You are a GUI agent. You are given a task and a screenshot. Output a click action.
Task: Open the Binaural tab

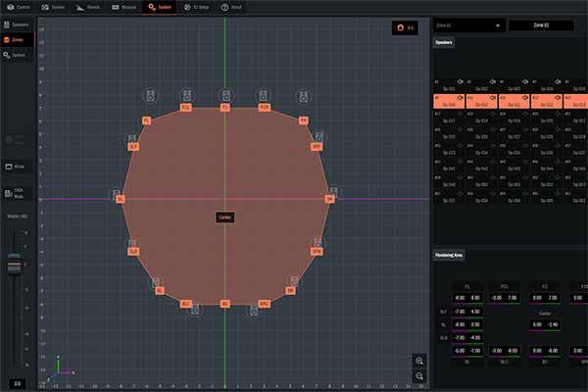point(123,7)
